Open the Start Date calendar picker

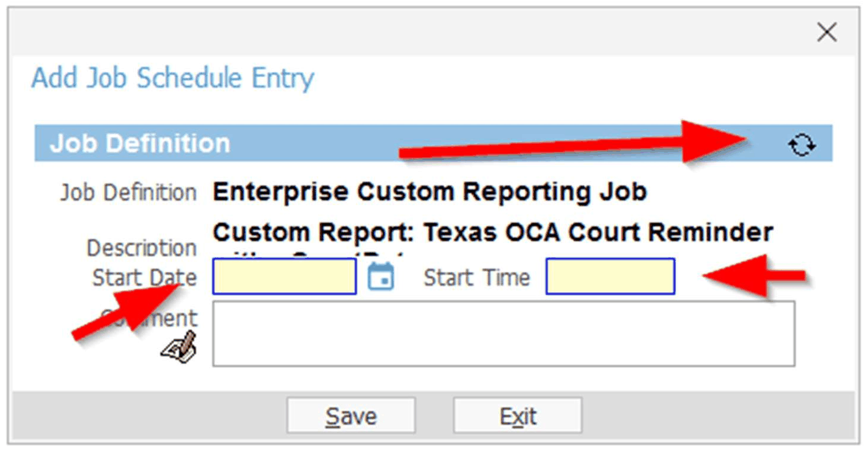pos(381,277)
